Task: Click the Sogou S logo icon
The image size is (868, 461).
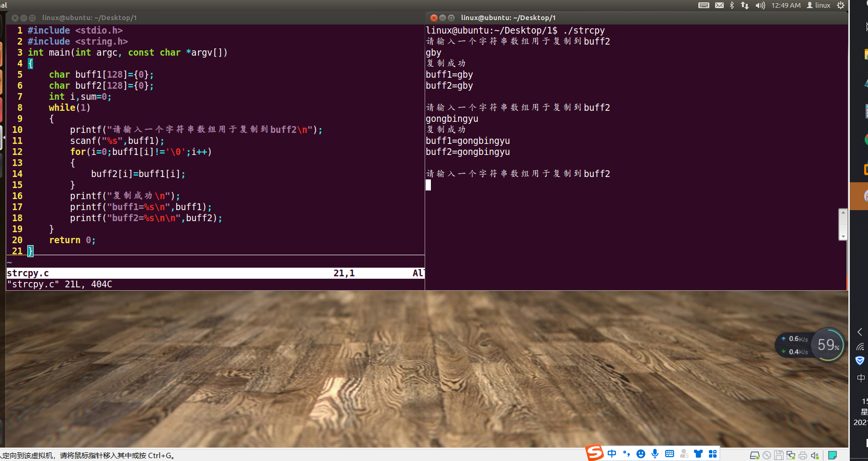Action: click(595, 452)
